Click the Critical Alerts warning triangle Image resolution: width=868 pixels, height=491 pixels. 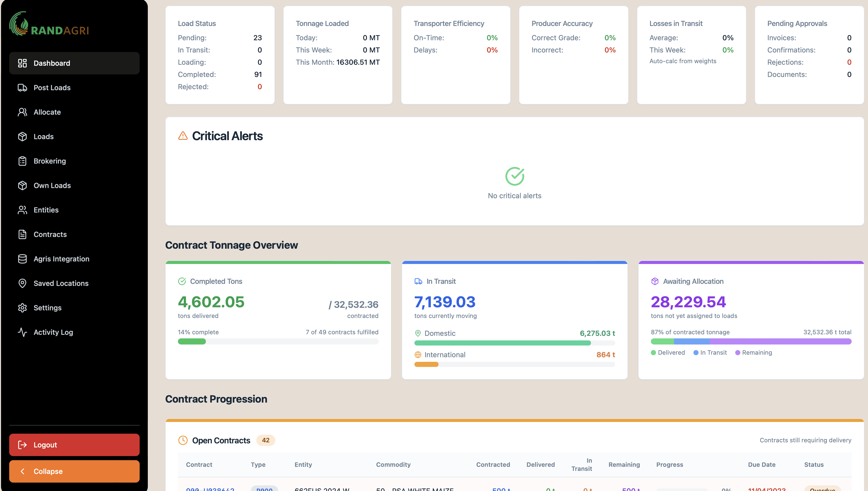pyautogui.click(x=183, y=136)
